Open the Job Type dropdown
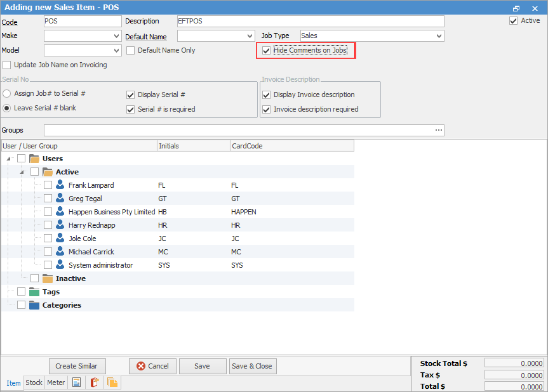Image resolution: width=548 pixels, height=392 pixels. click(x=439, y=36)
